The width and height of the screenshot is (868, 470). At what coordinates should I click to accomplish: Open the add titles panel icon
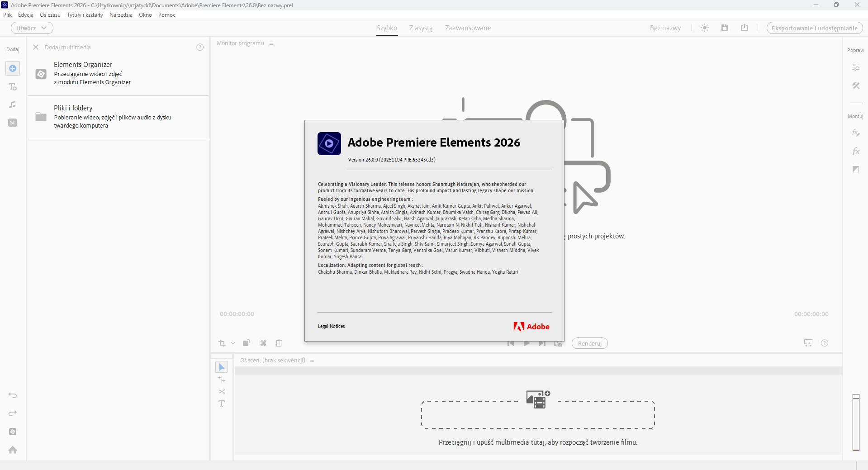coord(13,86)
